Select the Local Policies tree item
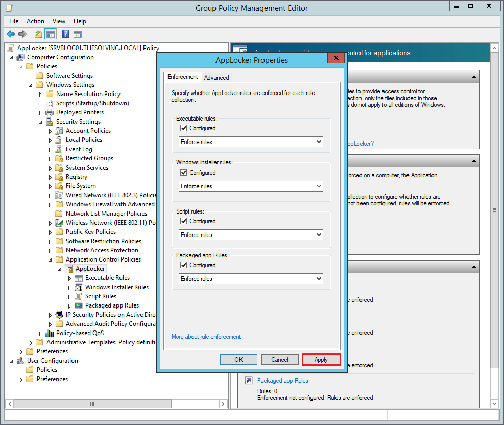 [x=84, y=140]
